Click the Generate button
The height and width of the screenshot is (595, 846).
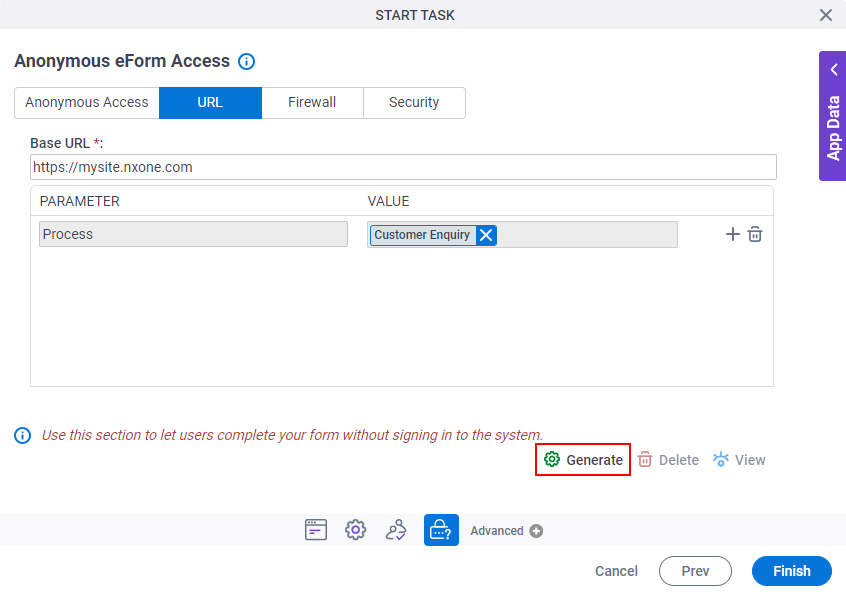[x=583, y=460]
